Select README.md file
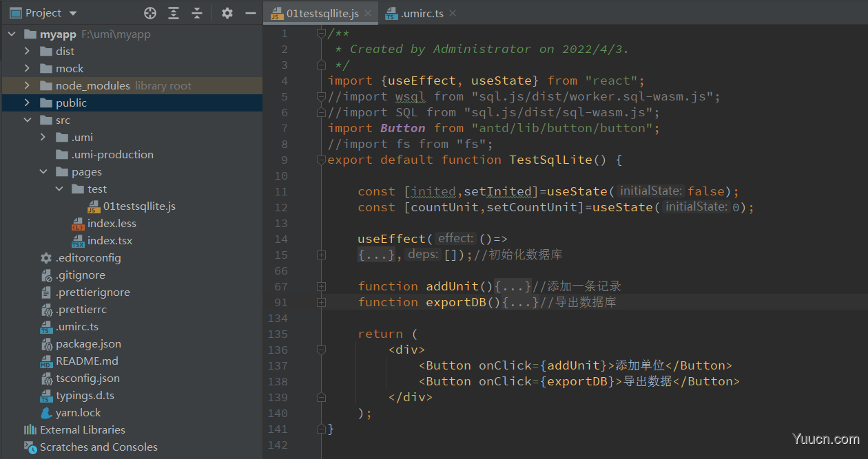 [x=87, y=361]
